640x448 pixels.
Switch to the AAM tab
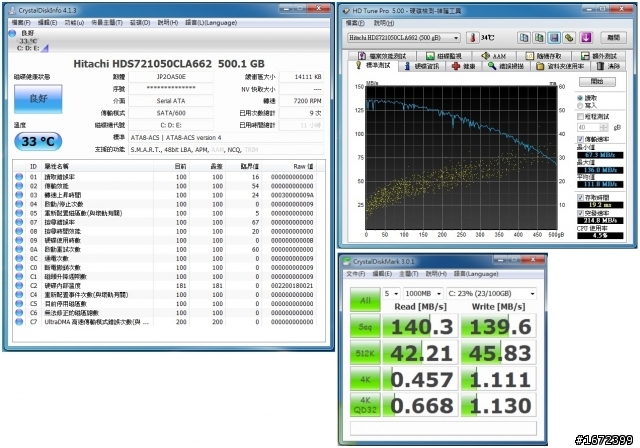pos(494,56)
